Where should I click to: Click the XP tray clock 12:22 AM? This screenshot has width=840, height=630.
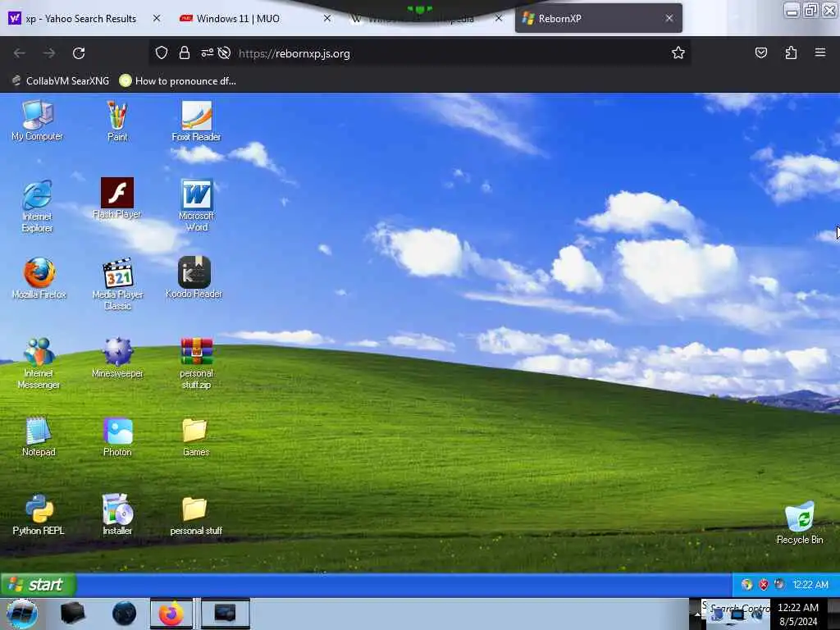coord(810,584)
